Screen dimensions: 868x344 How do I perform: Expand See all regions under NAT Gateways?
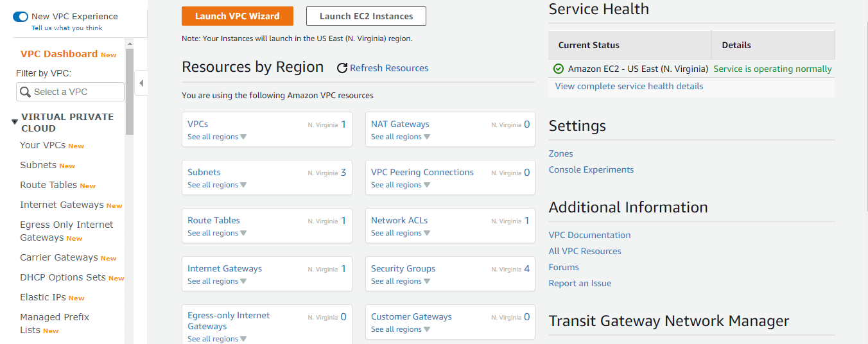(401, 137)
